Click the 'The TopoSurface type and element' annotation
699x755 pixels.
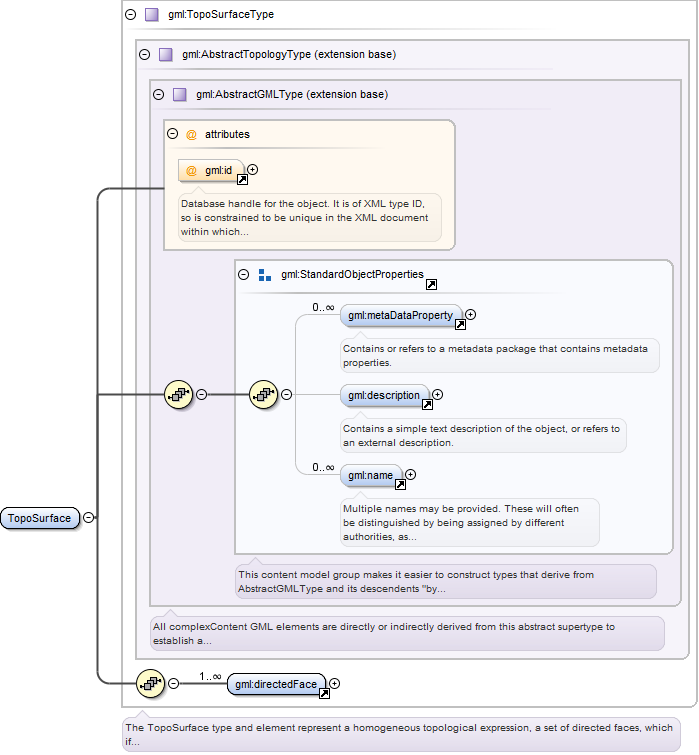[401, 734]
